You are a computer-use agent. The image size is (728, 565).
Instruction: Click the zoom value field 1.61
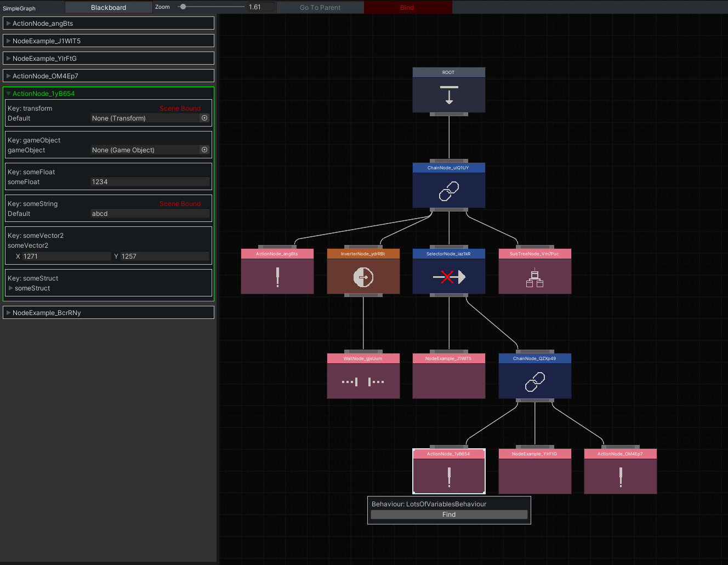pyautogui.click(x=260, y=7)
